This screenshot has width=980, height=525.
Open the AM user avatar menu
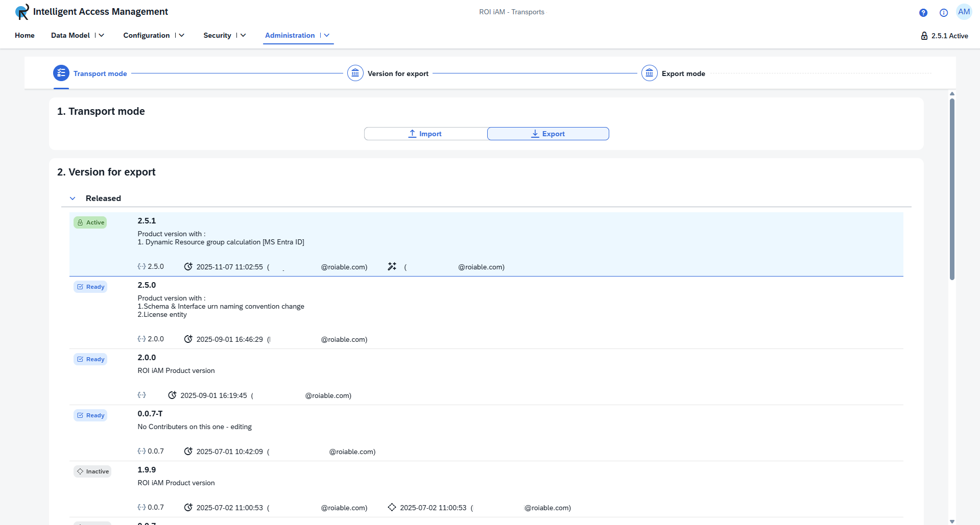pos(964,11)
